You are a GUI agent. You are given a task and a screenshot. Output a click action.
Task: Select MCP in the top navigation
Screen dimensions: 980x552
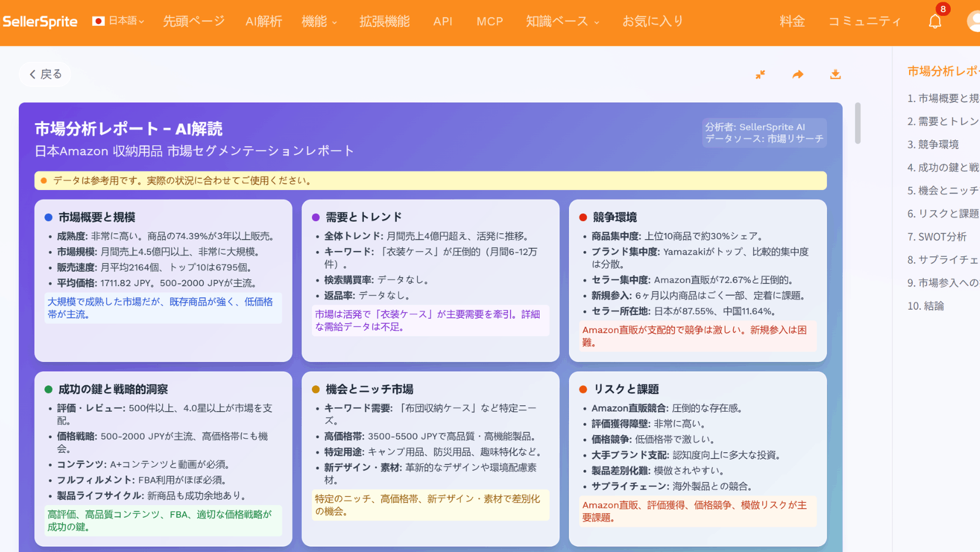pos(489,22)
